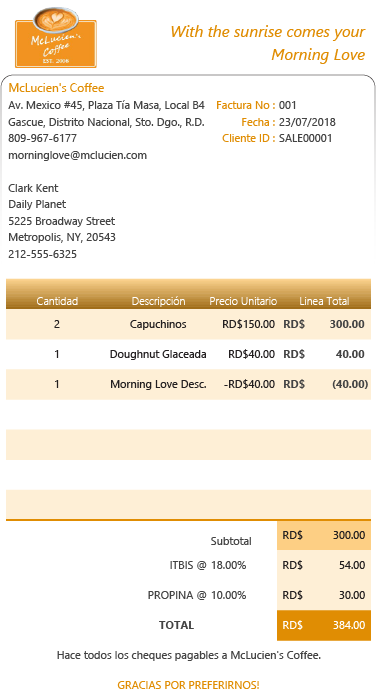Click the Factura No value 001

coord(288,105)
